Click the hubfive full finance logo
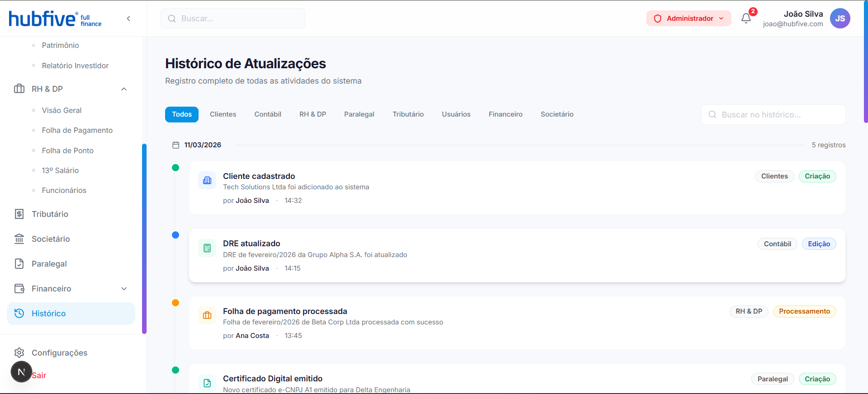The image size is (868, 394). [55, 19]
